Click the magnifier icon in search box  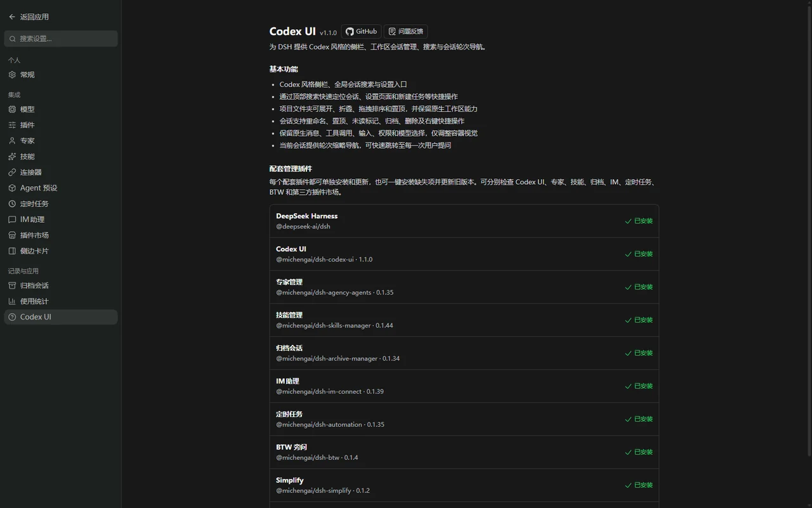coord(13,39)
